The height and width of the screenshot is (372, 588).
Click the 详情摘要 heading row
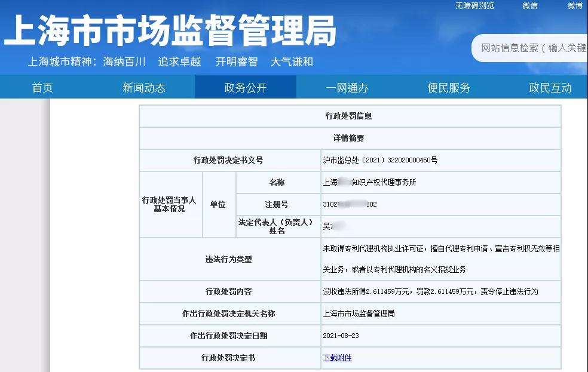[349, 139]
